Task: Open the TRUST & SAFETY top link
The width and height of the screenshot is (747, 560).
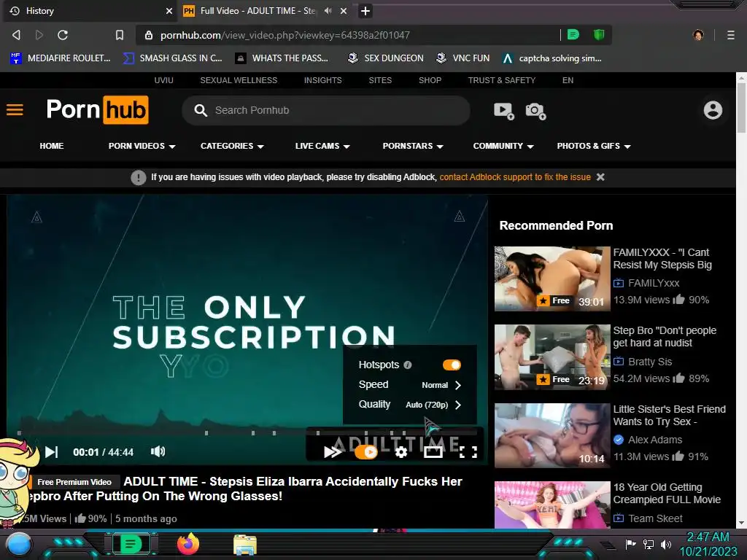Action: (502, 80)
